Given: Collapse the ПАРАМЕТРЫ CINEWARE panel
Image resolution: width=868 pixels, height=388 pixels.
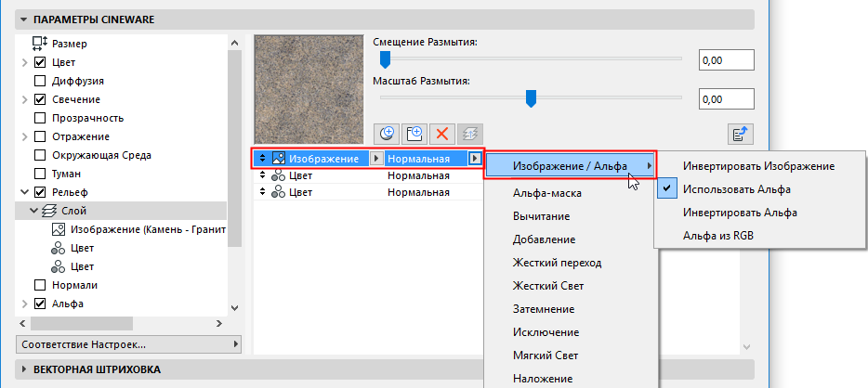Looking at the screenshot, I should 24,19.
